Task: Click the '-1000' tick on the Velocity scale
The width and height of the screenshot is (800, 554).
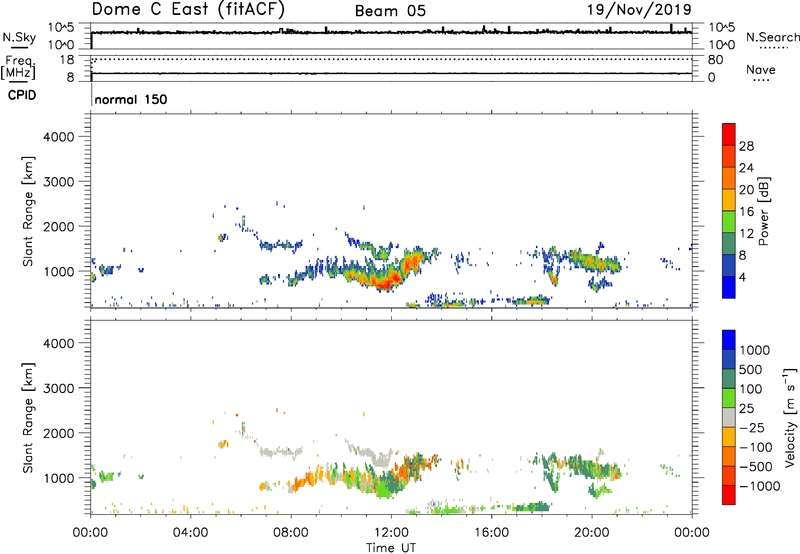Action: click(x=759, y=486)
